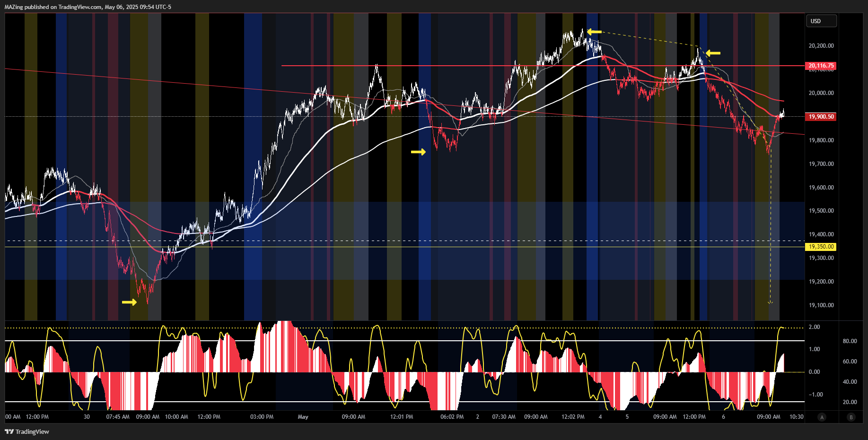The image size is (868, 440).
Task: Click the 10:30 time axis label
Action: pyautogui.click(x=797, y=417)
